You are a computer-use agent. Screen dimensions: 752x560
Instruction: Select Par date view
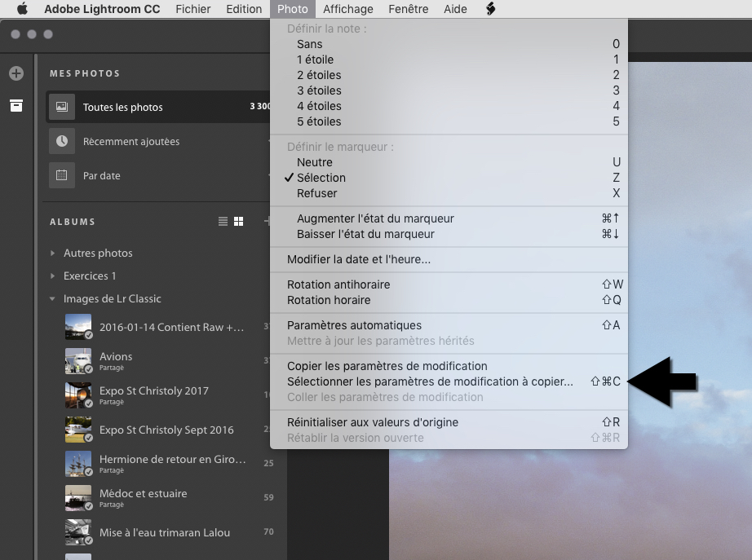(158, 175)
